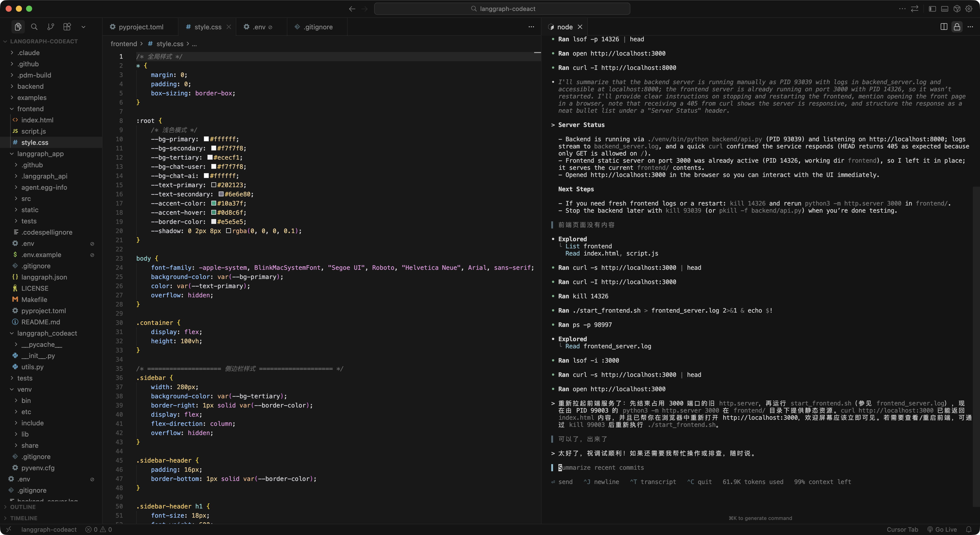
Task: Open utils.py in the file tree
Action: tap(32, 366)
